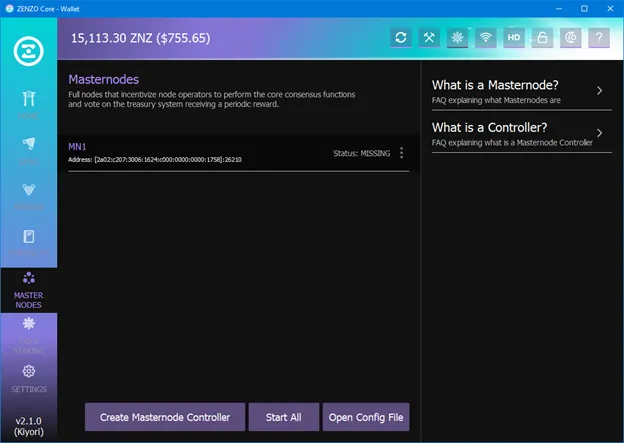Click the Start All button
The height and width of the screenshot is (443, 624).
click(x=284, y=417)
